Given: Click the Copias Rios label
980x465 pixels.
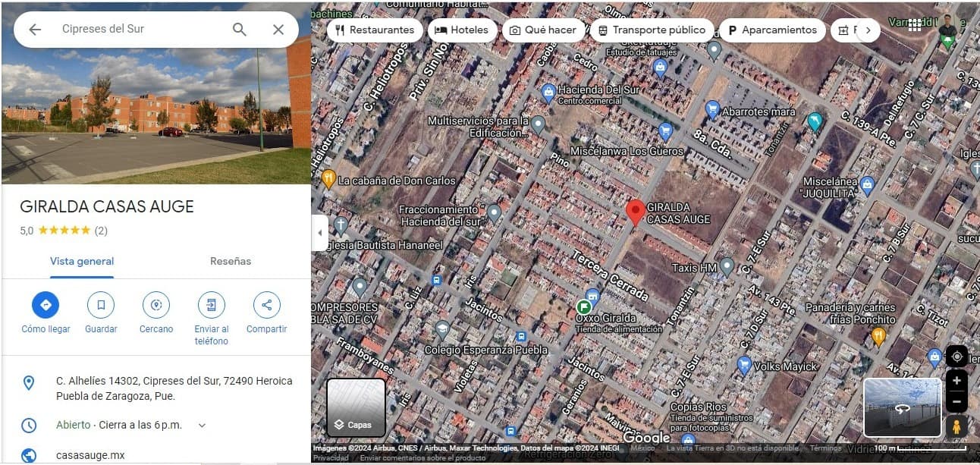Looking at the screenshot, I should (698, 407).
